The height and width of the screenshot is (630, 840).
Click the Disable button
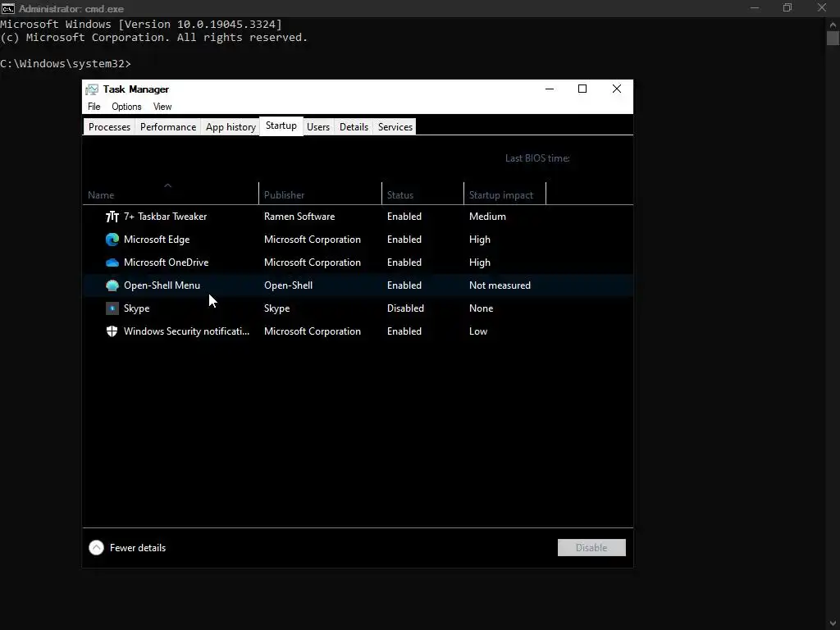[591, 547]
